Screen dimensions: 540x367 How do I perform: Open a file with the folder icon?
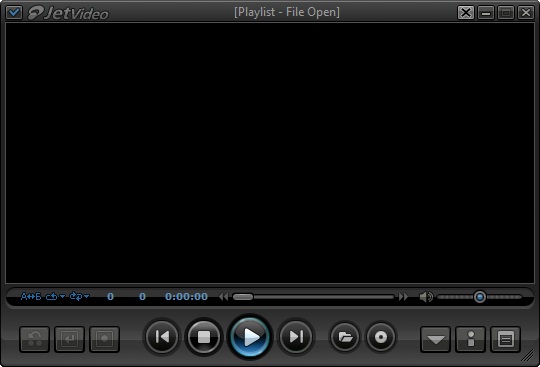345,337
